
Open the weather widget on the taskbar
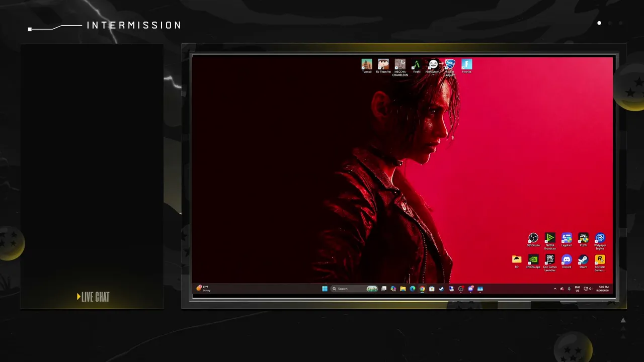(x=203, y=289)
